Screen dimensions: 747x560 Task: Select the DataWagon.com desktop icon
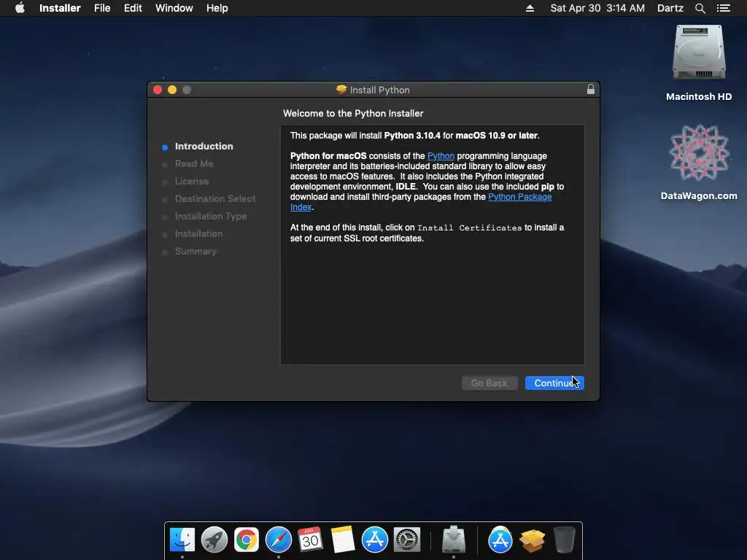[x=698, y=162]
